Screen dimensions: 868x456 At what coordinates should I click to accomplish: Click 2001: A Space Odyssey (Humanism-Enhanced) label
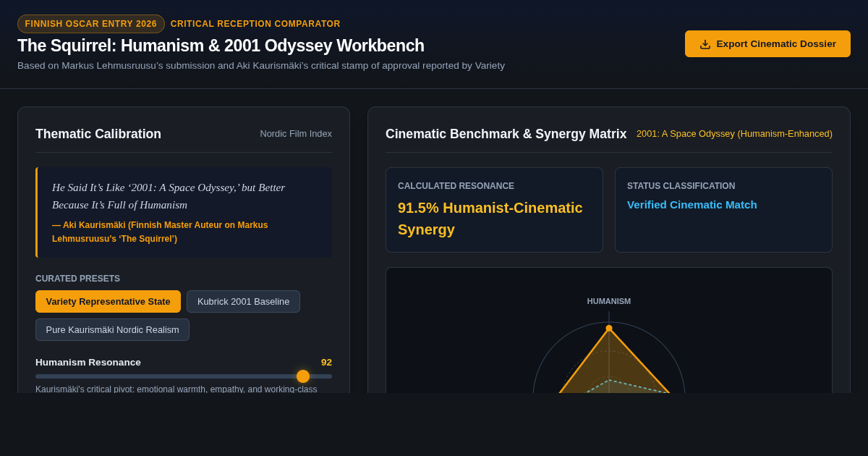(734, 134)
